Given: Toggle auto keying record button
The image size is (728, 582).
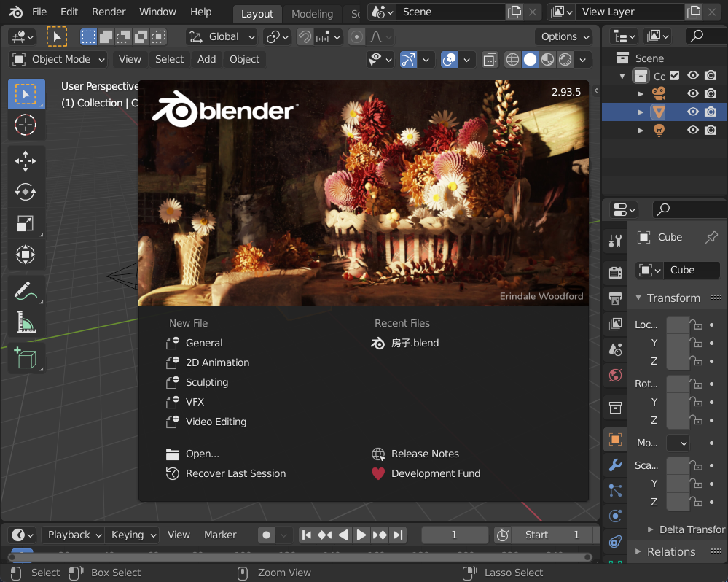Looking at the screenshot, I should coord(267,535).
